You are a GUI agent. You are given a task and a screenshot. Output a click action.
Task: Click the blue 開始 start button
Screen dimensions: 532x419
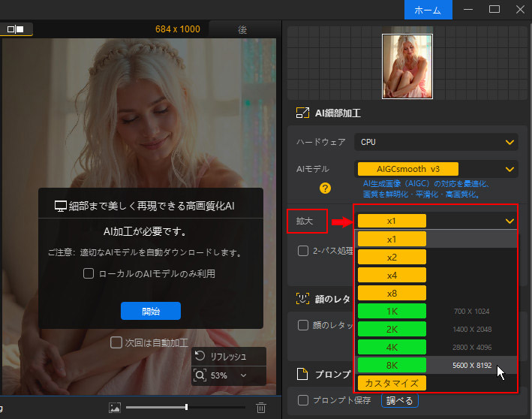point(151,311)
